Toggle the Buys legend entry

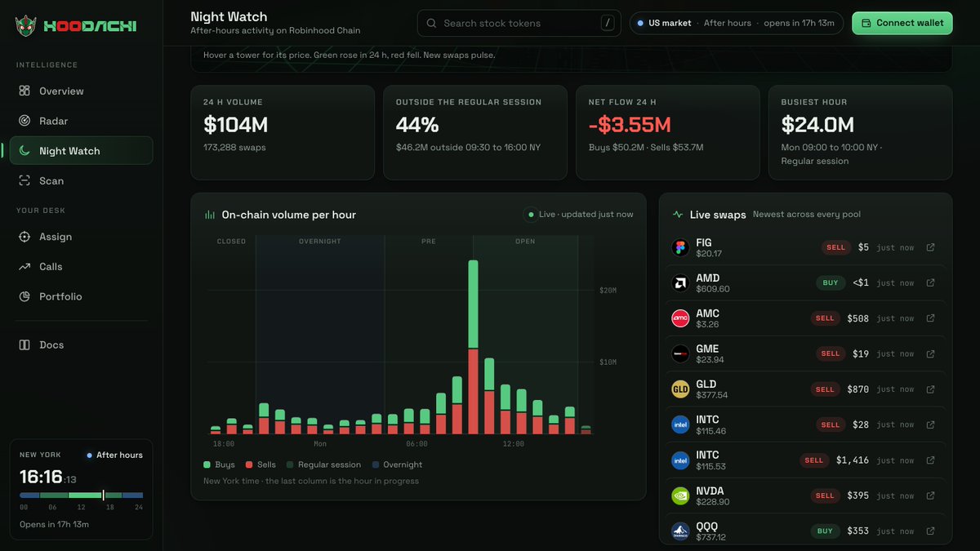click(x=219, y=464)
